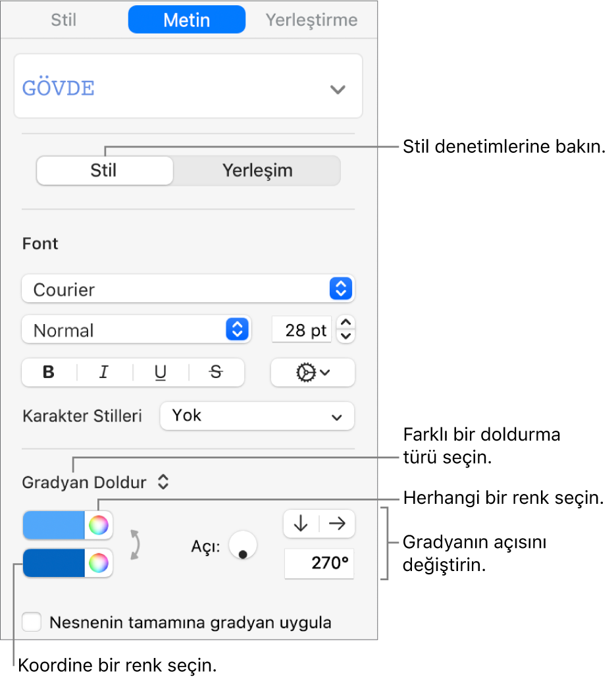The width and height of the screenshot is (616, 683).
Task: Open the advanced options gear menu
Action: point(313,372)
